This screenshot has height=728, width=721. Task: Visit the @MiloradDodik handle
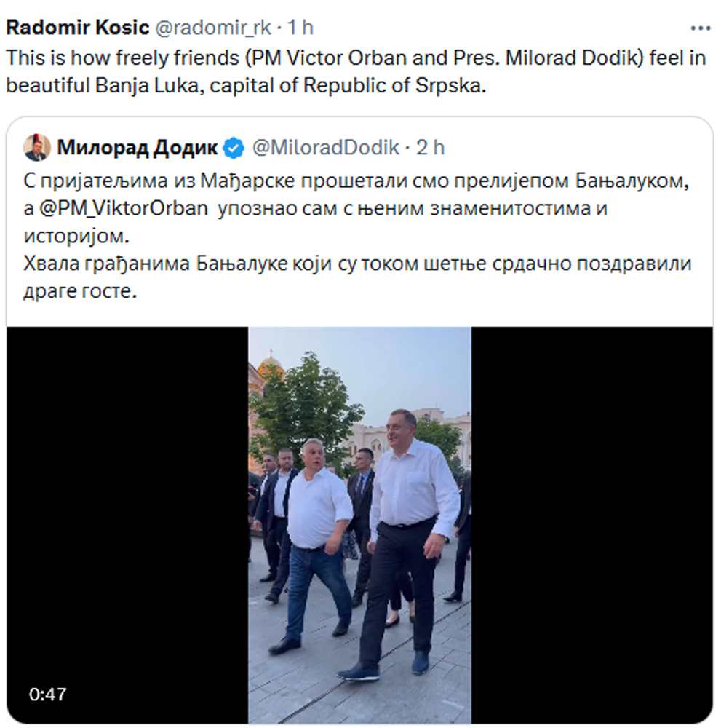(x=326, y=148)
